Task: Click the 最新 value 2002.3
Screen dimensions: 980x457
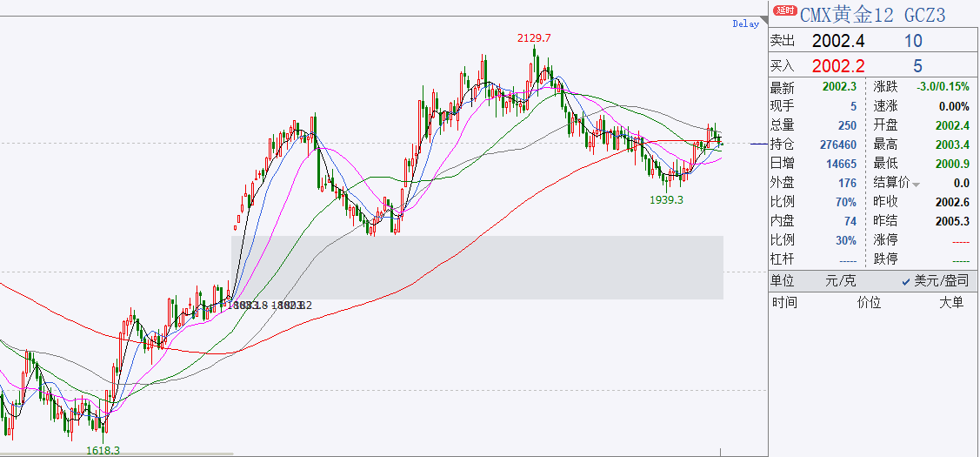Action: pos(839,88)
